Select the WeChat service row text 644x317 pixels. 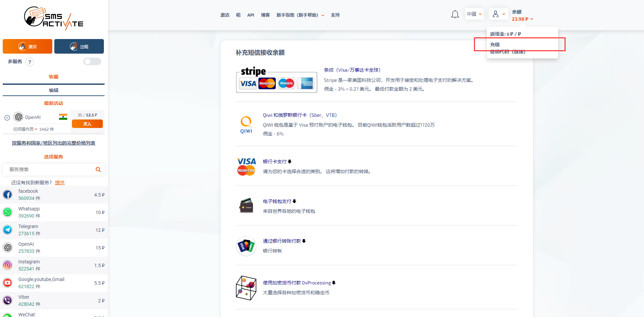click(x=26, y=315)
